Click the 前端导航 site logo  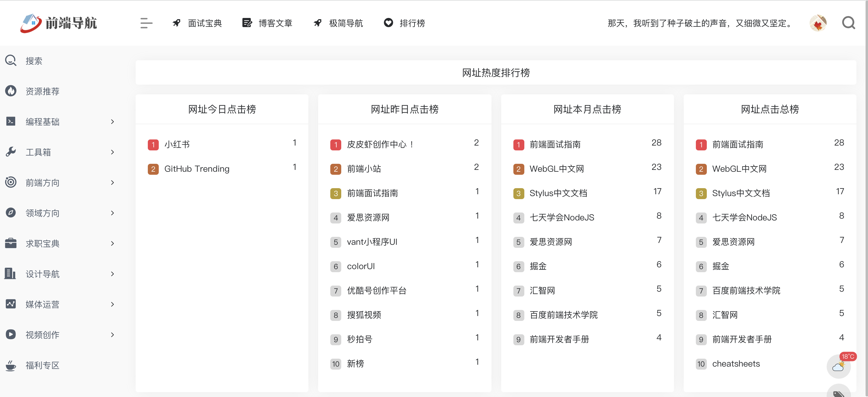pyautogui.click(x=59, y=23)
